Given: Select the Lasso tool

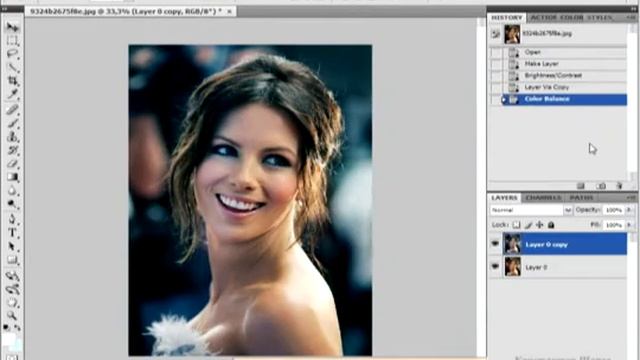Looking at the screenshot, I should (x=12, y=54).
